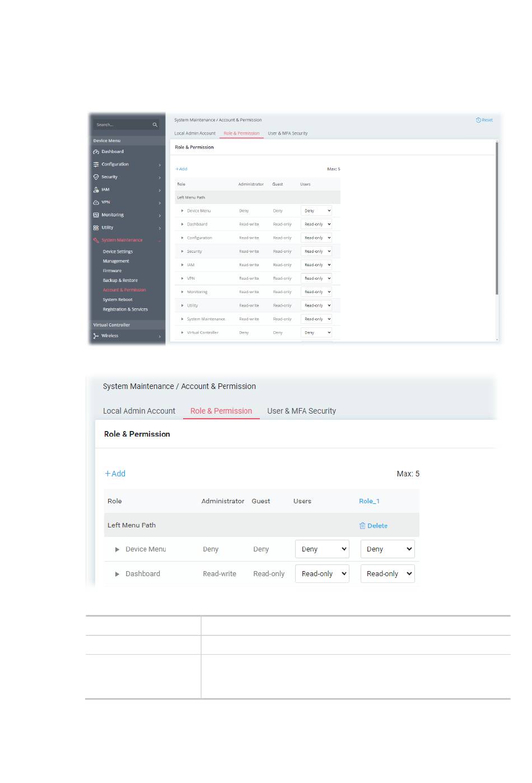Select the Role & Permission tab in the lower screenshot
This screenshot has height=783, width=532.
[221, 411]
